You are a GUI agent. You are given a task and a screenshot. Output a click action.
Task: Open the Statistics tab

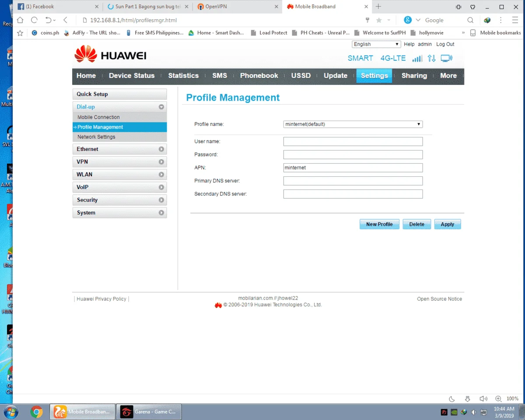point(183,76)
